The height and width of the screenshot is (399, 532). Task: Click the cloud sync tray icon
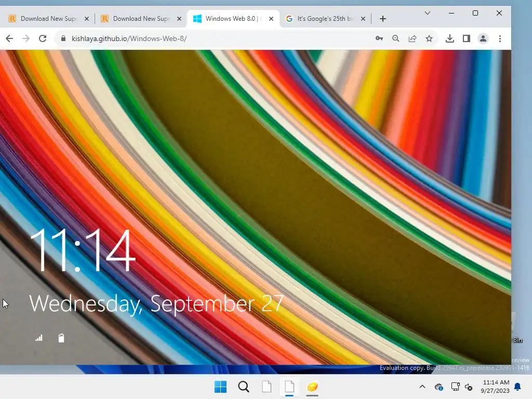pyautogui.click(x=438, y=387)
